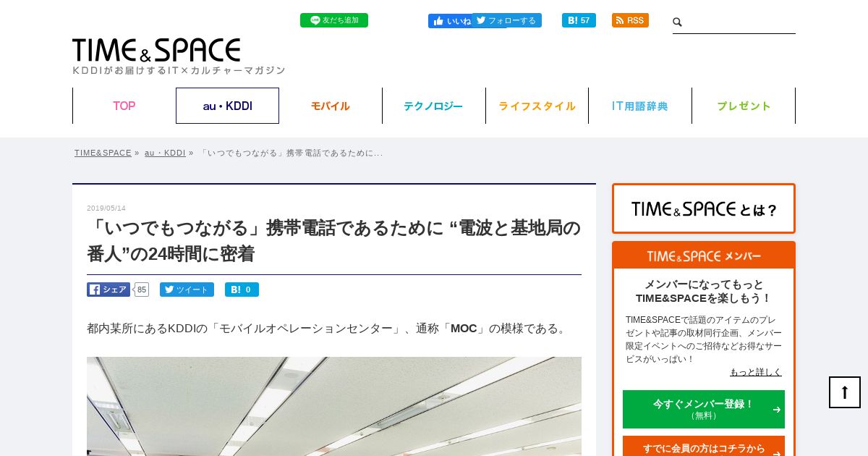Click 今すぐメンバー登録！ green button
868x456 pixels.
point(704,409)
